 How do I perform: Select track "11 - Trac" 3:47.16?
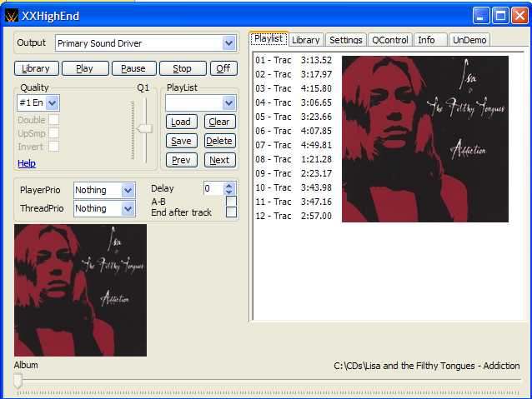coord(294,202)
